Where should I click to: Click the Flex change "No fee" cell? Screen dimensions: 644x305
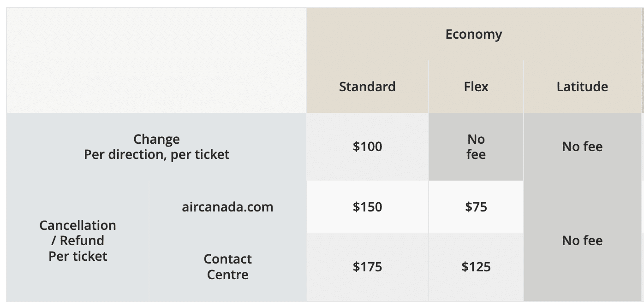tap(476, 147)
